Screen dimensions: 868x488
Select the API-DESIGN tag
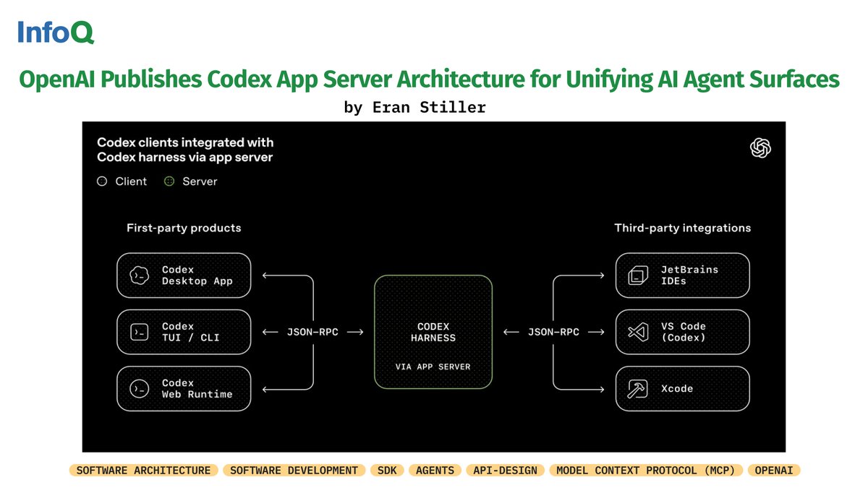pyautogui.click(x=505, y=470)
